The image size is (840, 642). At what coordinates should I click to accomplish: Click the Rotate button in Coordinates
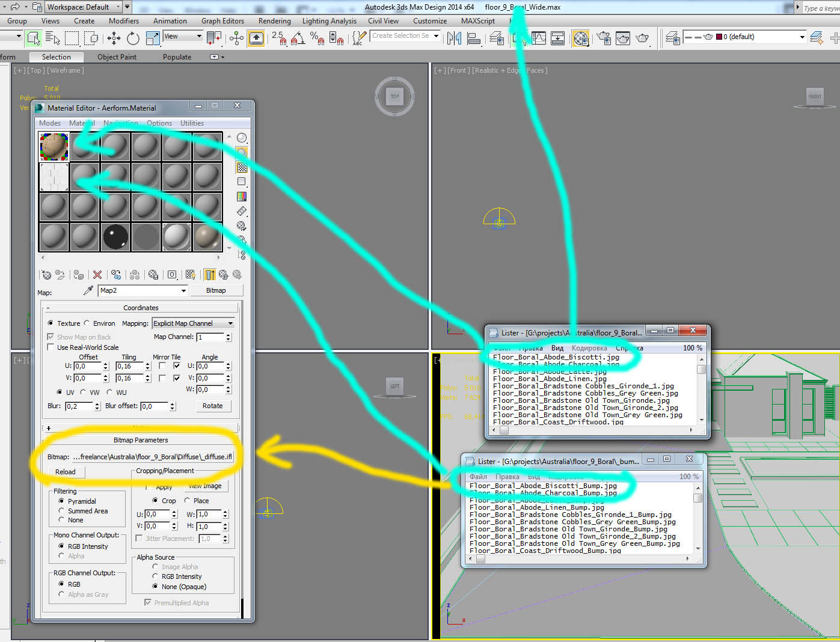pos(212,406)
